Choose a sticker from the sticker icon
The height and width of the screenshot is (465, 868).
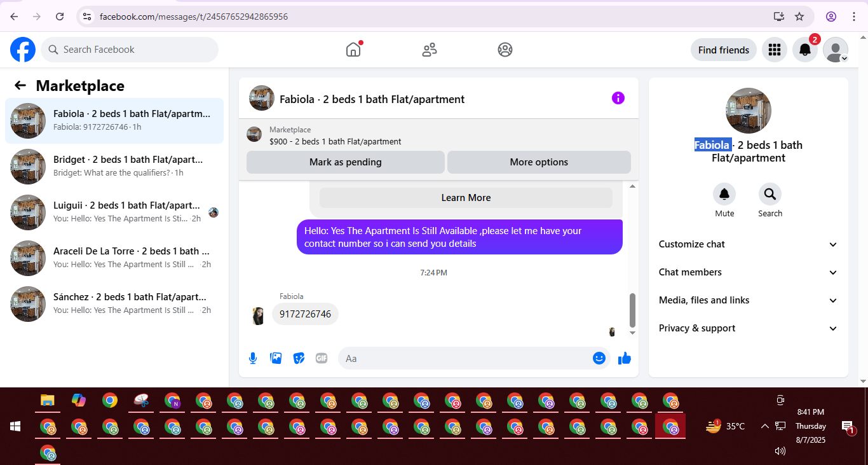pyautogui.click(x=299, y=358)
